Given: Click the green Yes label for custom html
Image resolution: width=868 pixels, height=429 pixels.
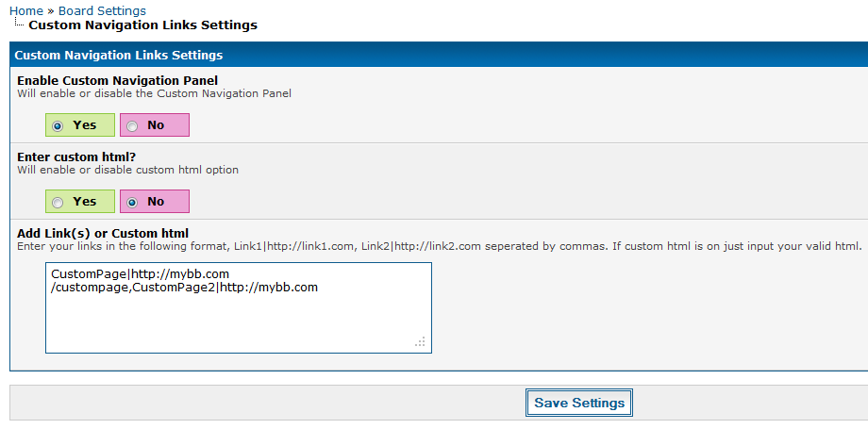Looking at the screenshot, I should tap(85, 202).
